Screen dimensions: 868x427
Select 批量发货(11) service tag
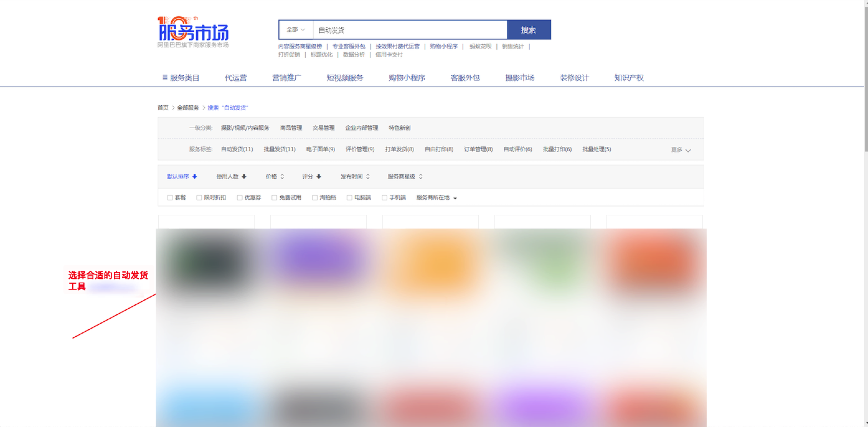click(279, 149)
